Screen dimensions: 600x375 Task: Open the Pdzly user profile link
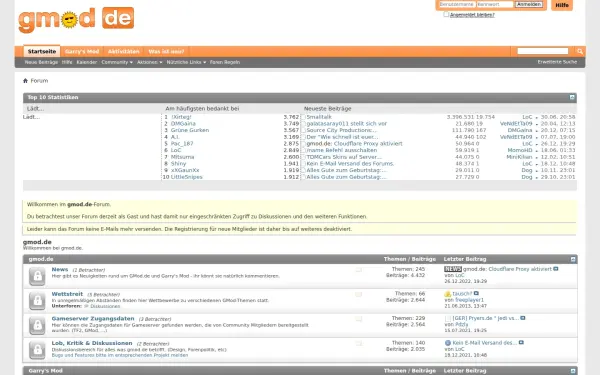coord(461,324)
